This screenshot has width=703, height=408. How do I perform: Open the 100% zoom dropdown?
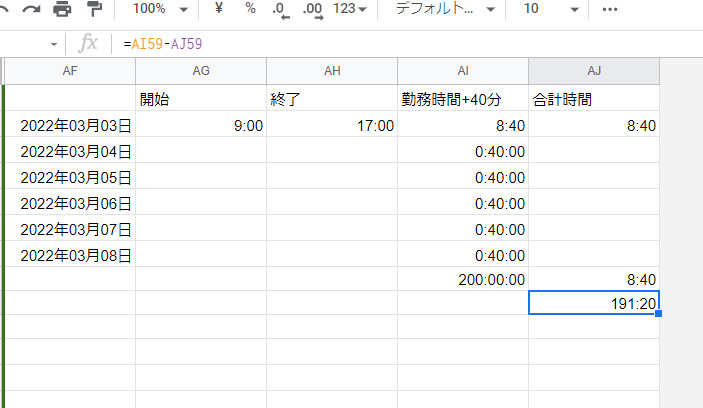(x=160, y=9)
